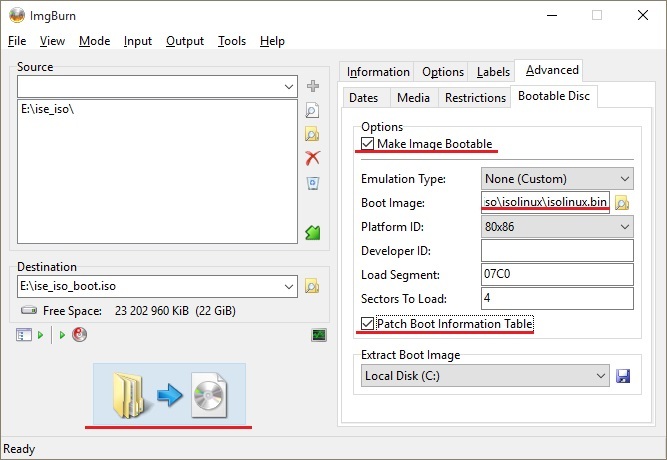Toggle Make Image Bootable checkbox
The height and width of the screenshot is (460, 667).
click(368, 144)
